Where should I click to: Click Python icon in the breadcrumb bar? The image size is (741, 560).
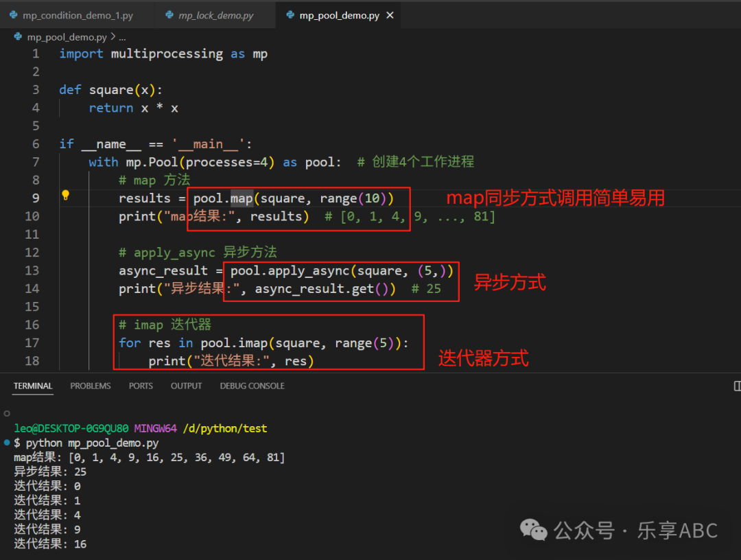(18, 36)
